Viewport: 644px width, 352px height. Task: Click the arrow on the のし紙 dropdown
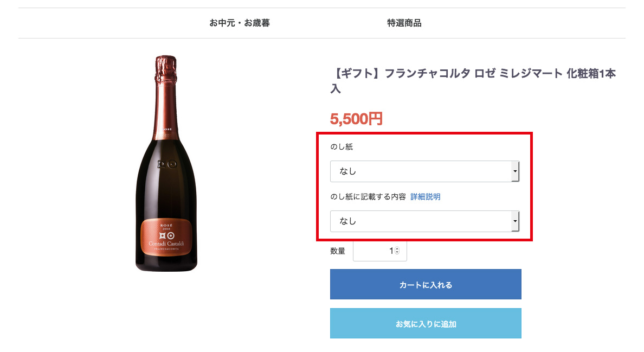516,171
